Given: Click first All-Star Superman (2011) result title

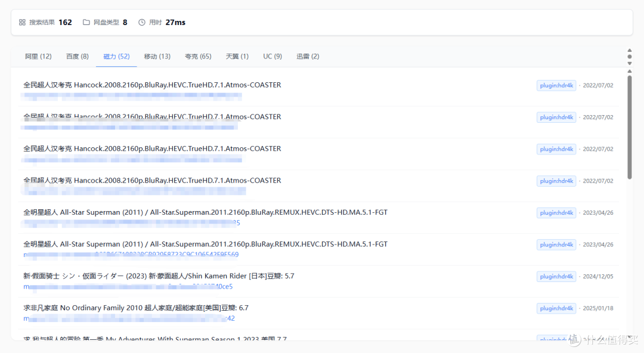Looking at the screenshot, I should point(205,212).
